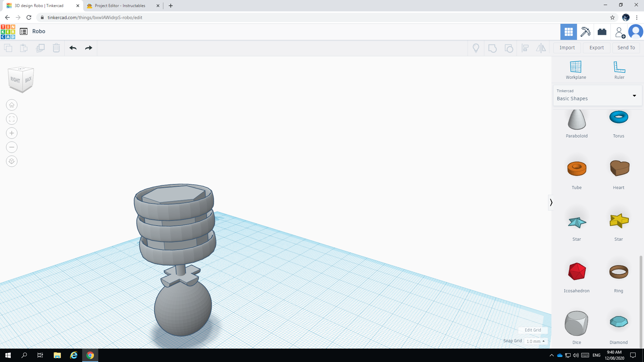Select the Workplane tool

[576, 70]
